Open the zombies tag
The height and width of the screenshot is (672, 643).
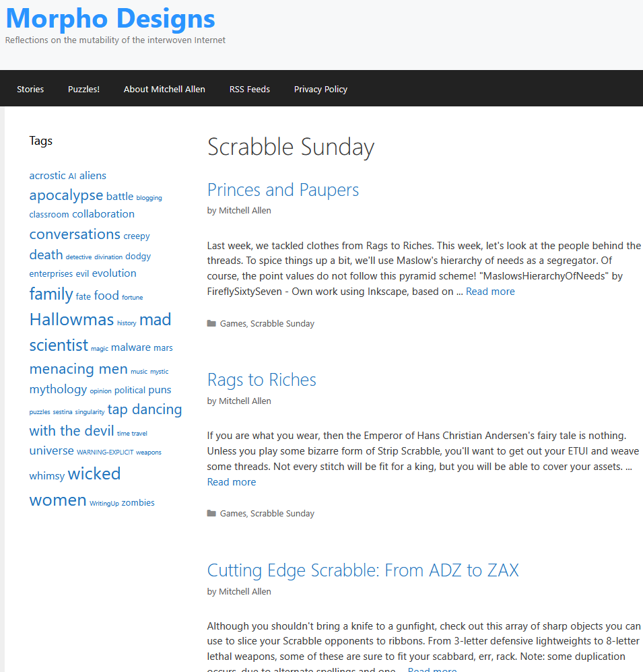pos(138,503)
